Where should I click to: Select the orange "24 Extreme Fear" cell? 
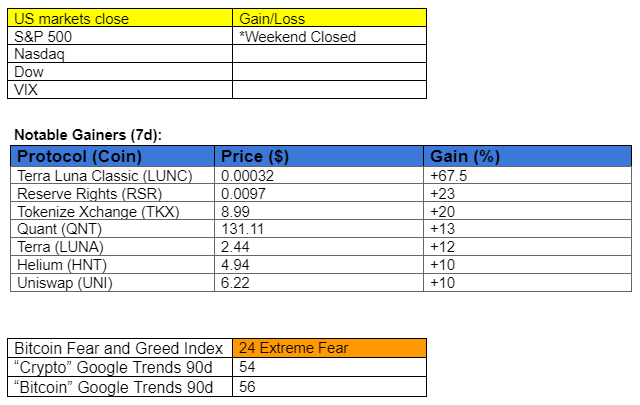point(329,348)
